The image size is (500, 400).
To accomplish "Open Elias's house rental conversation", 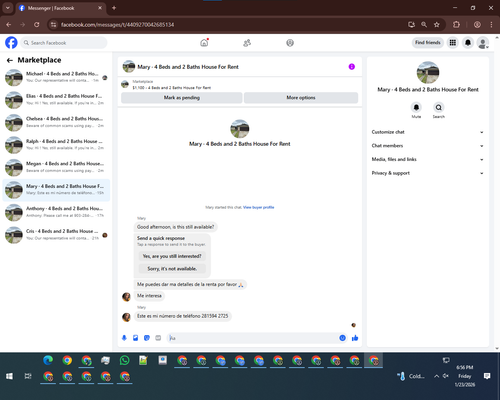I will tap(56, 100).
